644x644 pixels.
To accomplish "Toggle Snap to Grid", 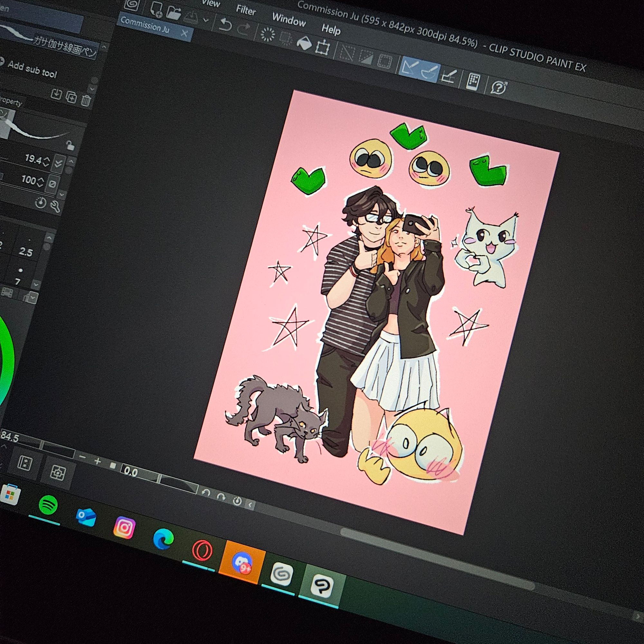I will tap(448, 77).
